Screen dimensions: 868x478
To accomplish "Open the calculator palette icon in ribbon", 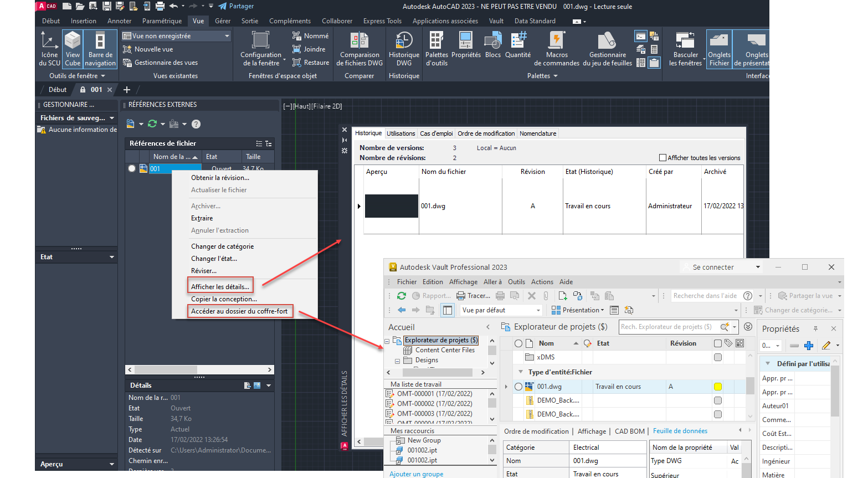I will pyautogui.click(x=654, y=50).
